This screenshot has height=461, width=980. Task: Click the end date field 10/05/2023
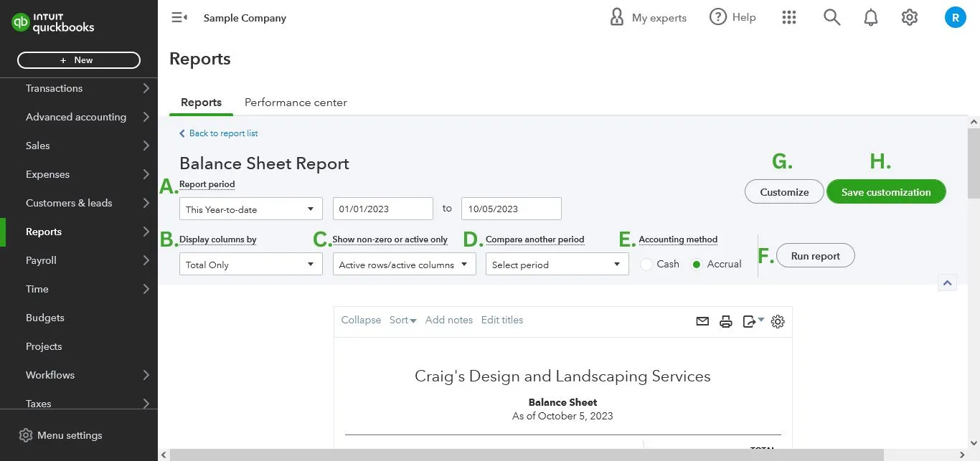[x=512, y=209]
